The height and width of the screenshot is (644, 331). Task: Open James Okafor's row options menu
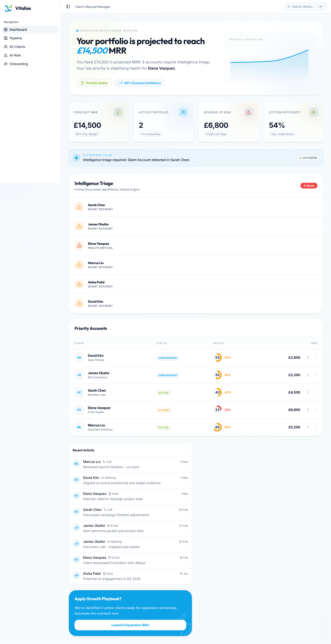click(308, 375)
